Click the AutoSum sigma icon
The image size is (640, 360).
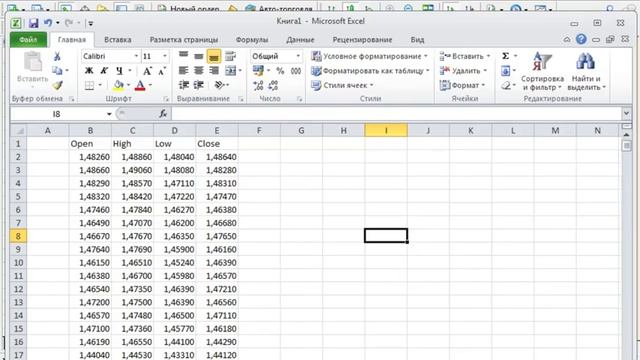coord(505,56)
